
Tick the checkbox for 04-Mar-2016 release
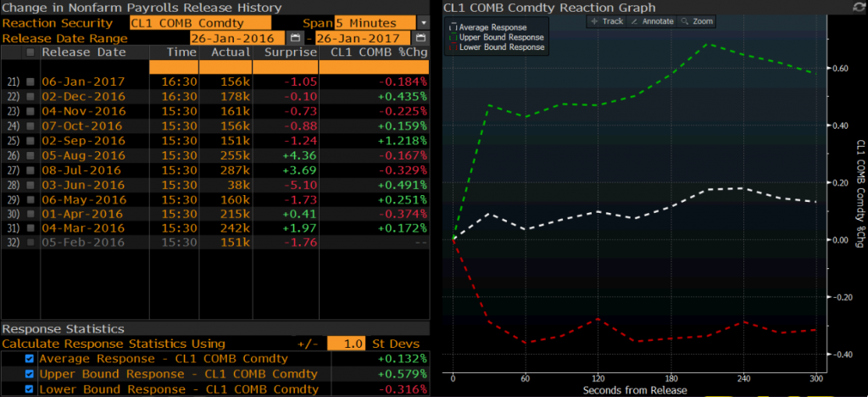31,228
